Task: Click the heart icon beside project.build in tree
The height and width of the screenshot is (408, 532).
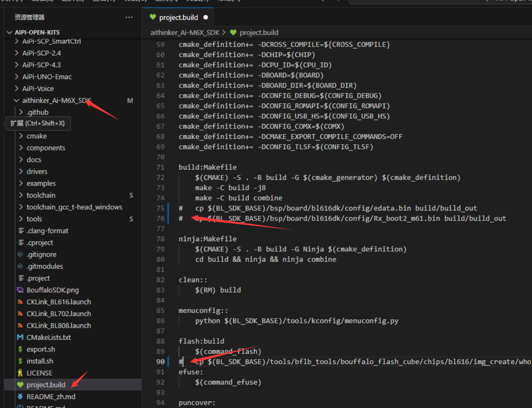Action: (20, 385)
